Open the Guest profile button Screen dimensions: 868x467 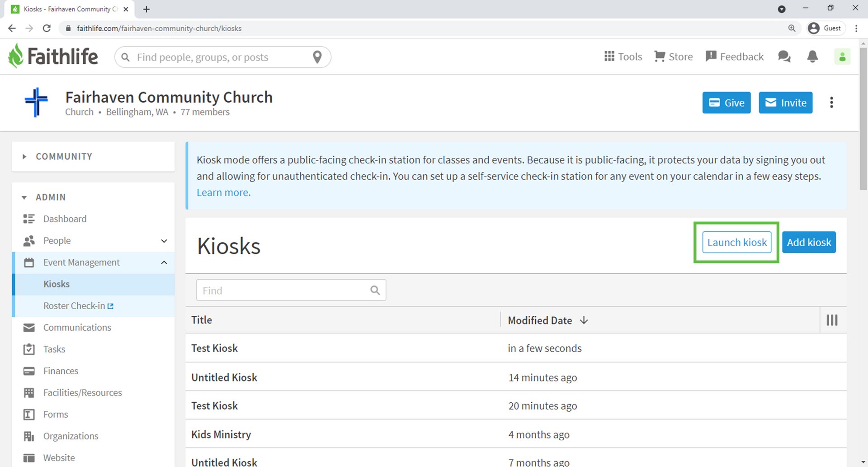pos(825,28)
